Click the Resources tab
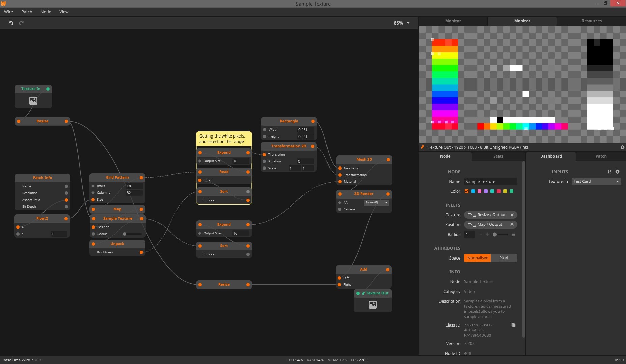This screenshot has width=626, height=364. pos(591,21)
